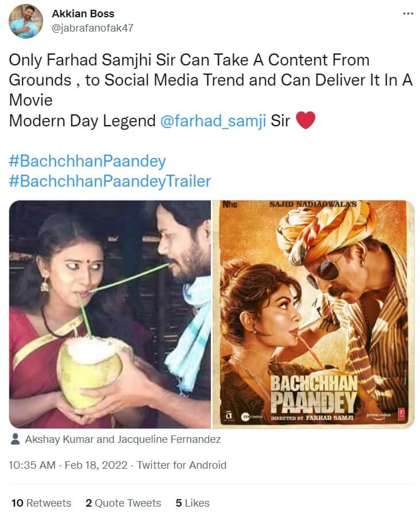View the 10 Retweets list
The width and height of the screenshot is (420, 521).
click(41, 503)
